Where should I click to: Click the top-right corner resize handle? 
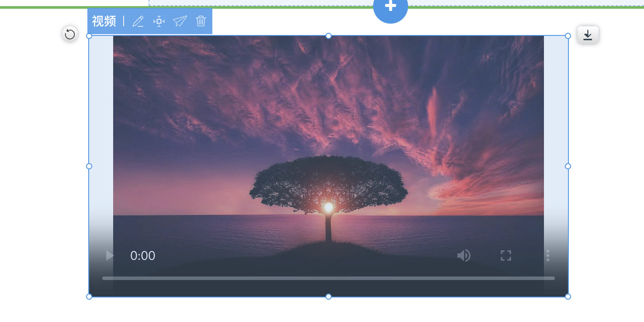coord(568,36)
